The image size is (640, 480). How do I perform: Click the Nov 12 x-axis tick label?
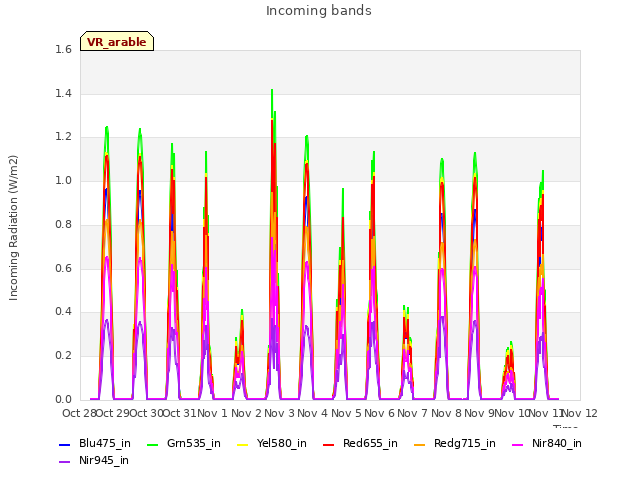point(580,413)
